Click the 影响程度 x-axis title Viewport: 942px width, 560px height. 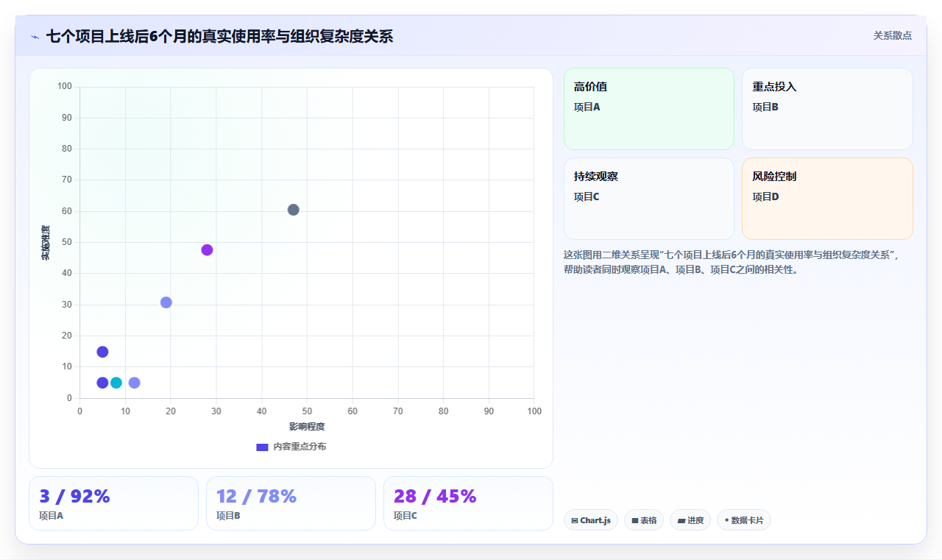pyautogui.click(x=307, y=427)
